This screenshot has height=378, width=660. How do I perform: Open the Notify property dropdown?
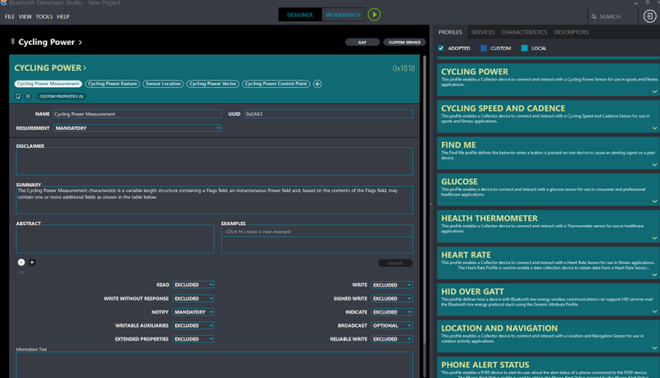coord(193,312)
